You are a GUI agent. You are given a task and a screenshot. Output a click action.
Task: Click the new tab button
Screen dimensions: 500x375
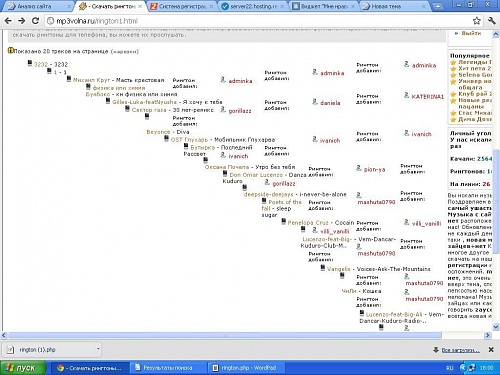click(437, 6)
